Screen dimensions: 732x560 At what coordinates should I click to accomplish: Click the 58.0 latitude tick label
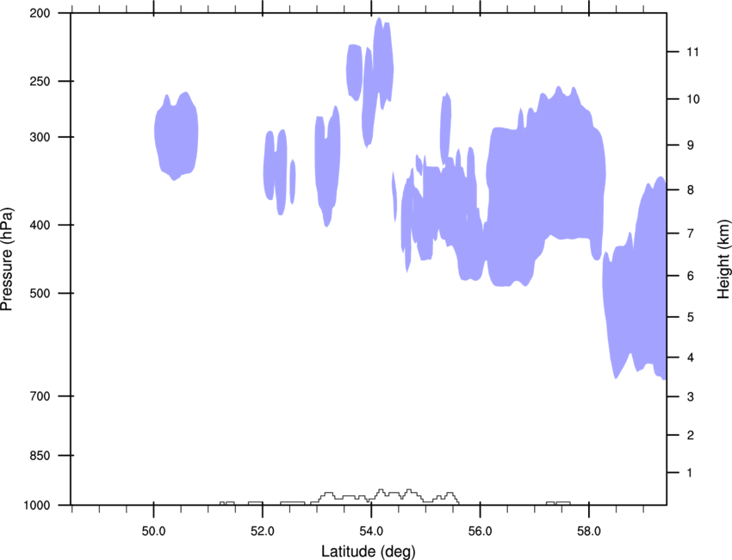pyautogui.click(x=589, y=532)
